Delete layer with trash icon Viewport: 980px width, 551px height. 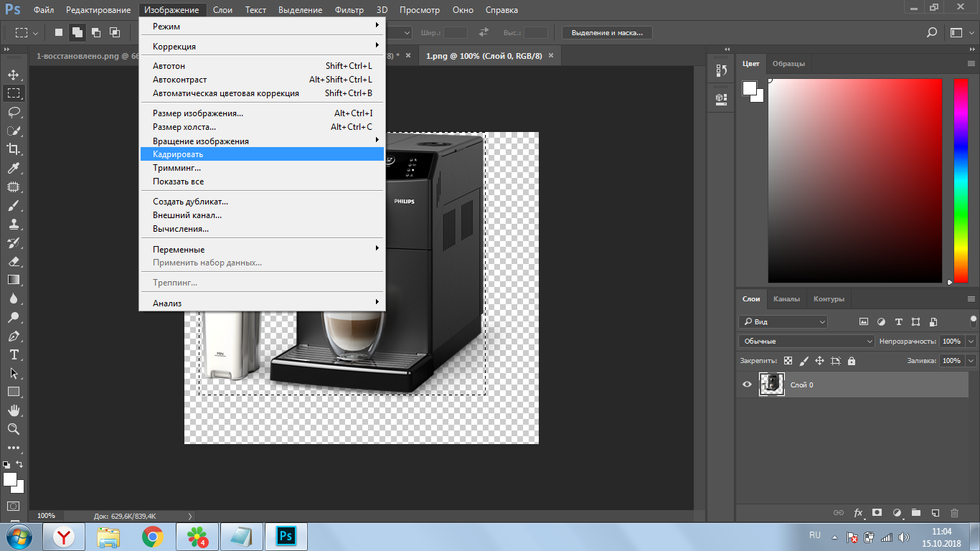(x=954, y=513)
